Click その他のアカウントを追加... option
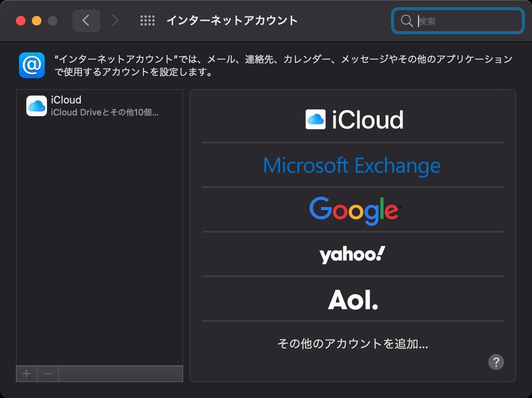The height and width of the screenshot is (398, 532). [x=353, y=343]
